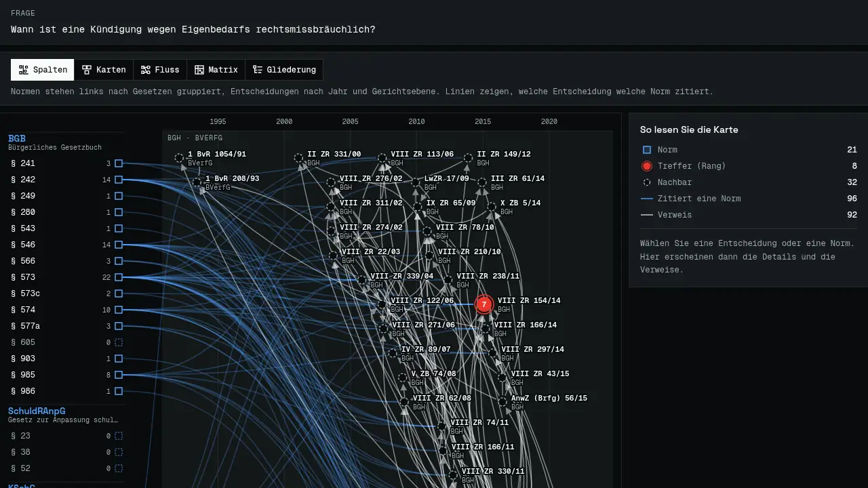
Task: Open the Gliederung view tab
Action: (284, 70)
